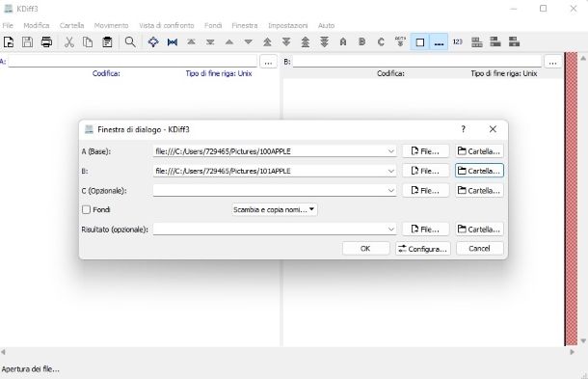This screenshot has height=379, width=588.
Task: Click the browse ... button next to A field
Action: click(268, 62)
